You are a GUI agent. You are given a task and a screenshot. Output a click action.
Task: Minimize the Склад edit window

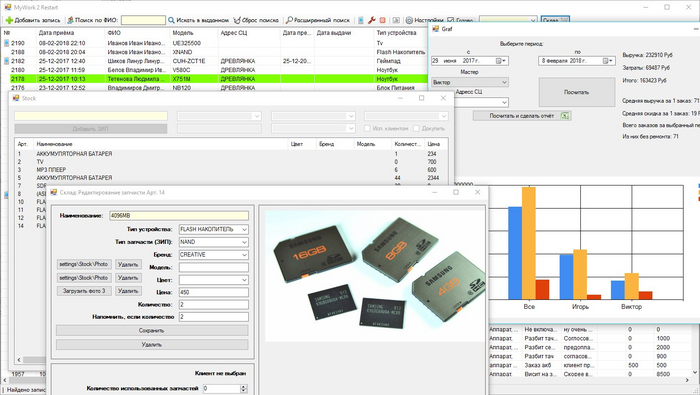435,192
